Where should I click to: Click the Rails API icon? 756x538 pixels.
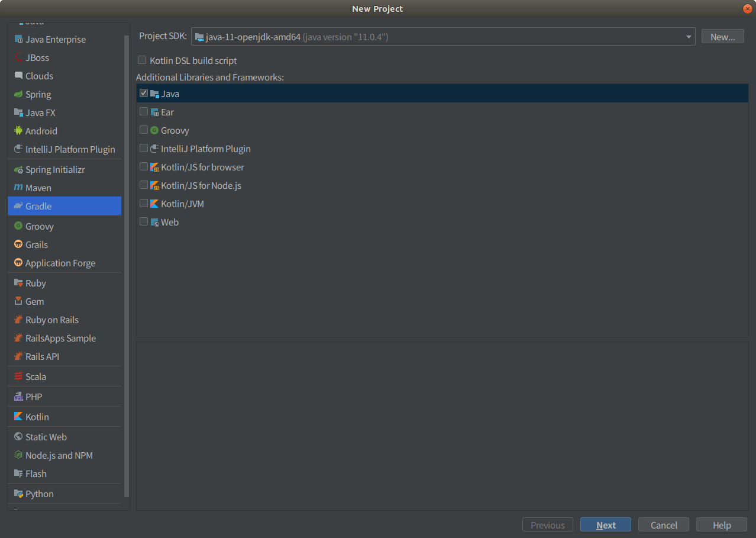[x=18, y=357]
